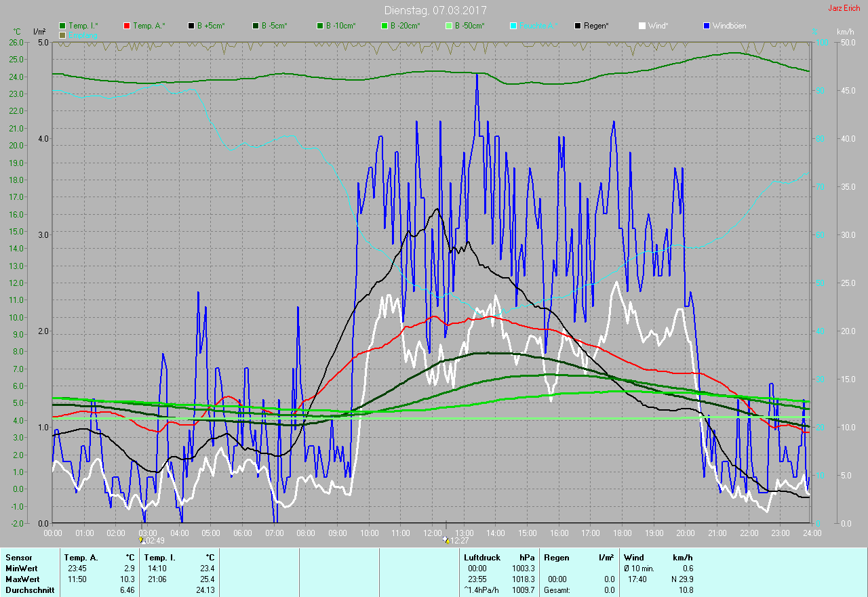Click the 12:27 marker icon on time axis
The width and height of the screenshot is (868, 597).
[446, 540]
